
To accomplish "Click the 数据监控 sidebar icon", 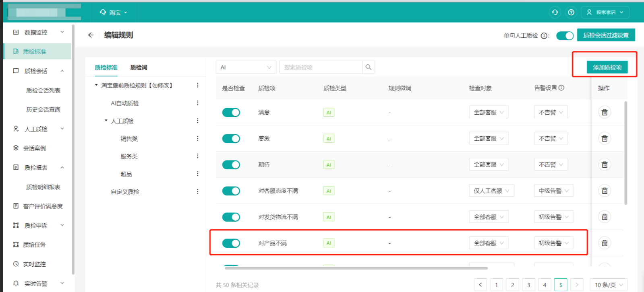I will (16, 32).
